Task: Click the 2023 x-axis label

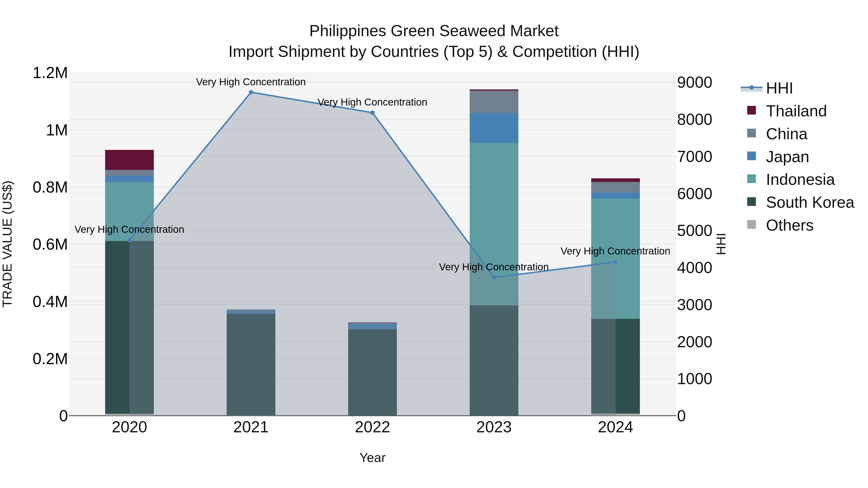Action: [494, 427]
